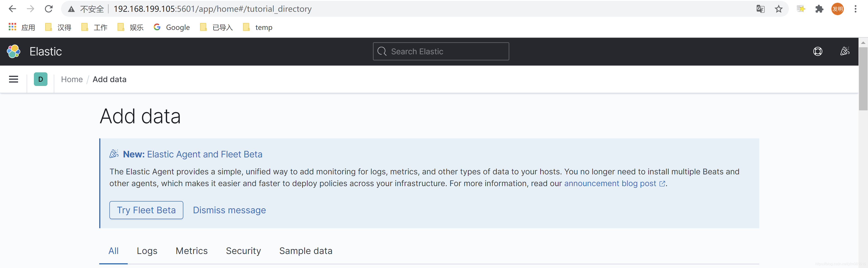This screenshot has height=268, width=868.
Task: Click the not-secure warning triangle icon
Action: click(x=71, y=9)
